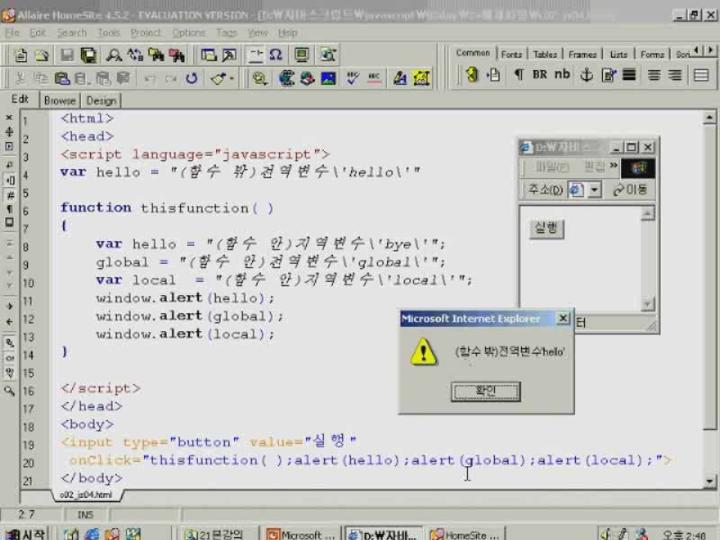Click the 이동 go button in IE

(630, 189)
